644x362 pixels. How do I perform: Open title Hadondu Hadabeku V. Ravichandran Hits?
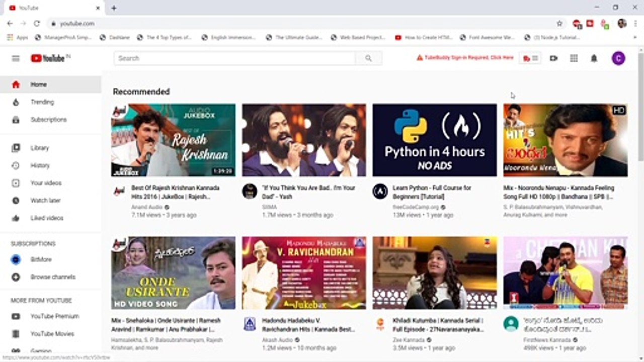tap(308, 325)
